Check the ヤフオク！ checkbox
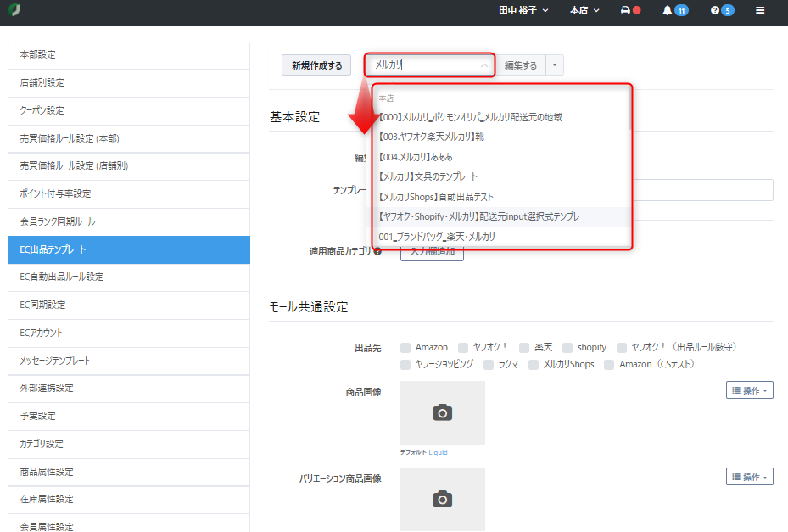788x532 pixels. (463, 348)
